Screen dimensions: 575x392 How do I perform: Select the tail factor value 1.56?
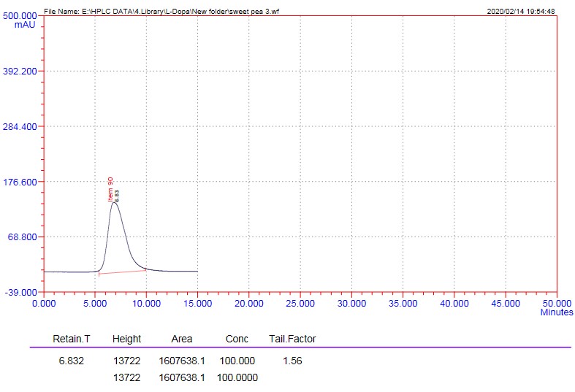[292, 361]
